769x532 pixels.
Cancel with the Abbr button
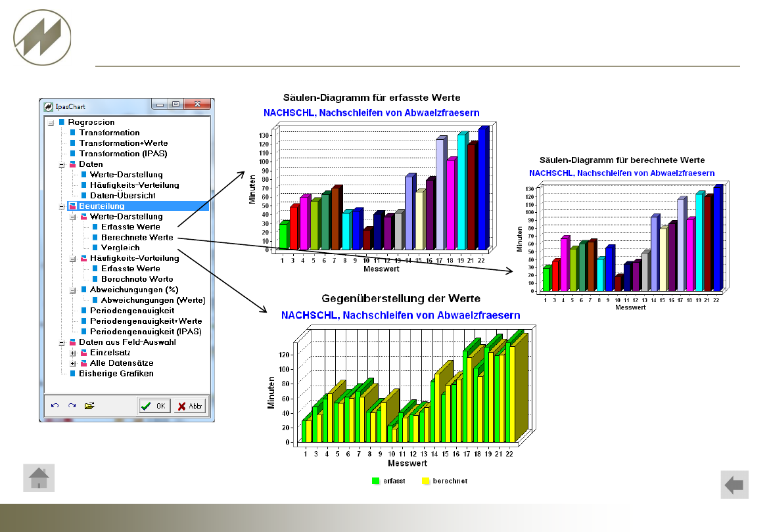click(x=191, y=406)
